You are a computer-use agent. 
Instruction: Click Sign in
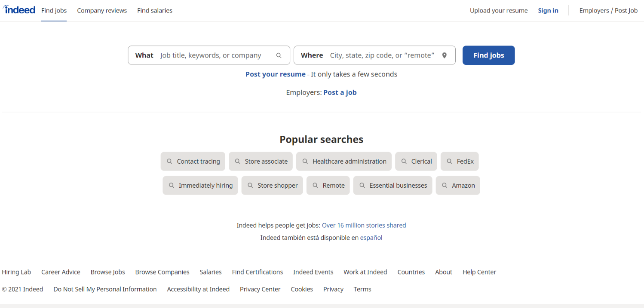click(548, 11)
